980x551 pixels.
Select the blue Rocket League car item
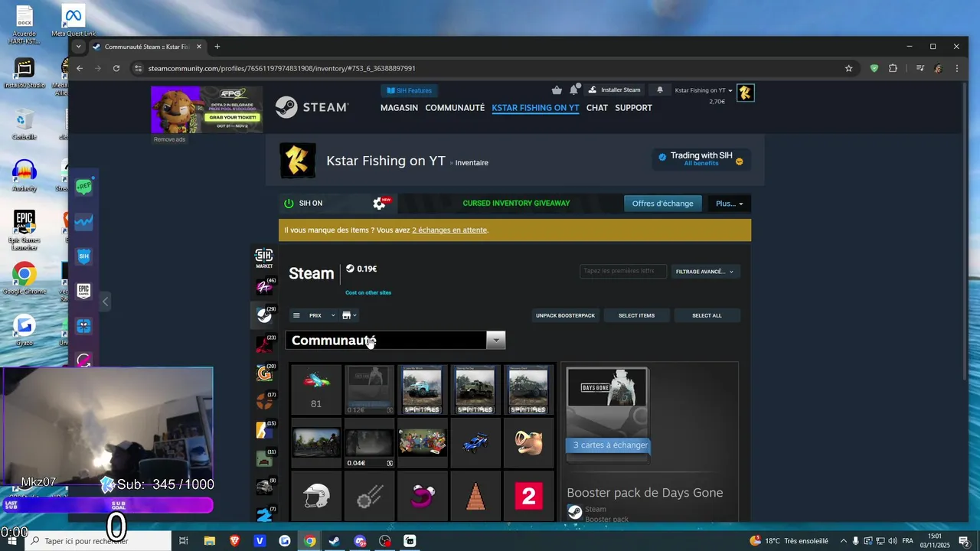(475, 443)
